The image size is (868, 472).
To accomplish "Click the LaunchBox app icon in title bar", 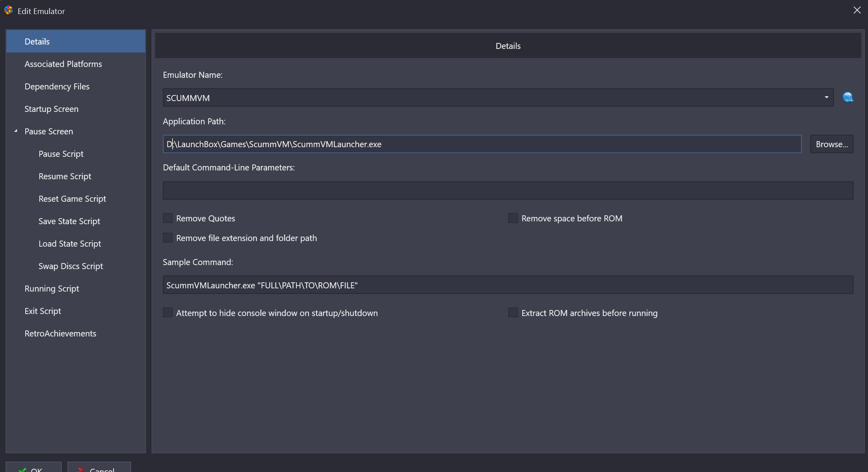I will 8,10.
